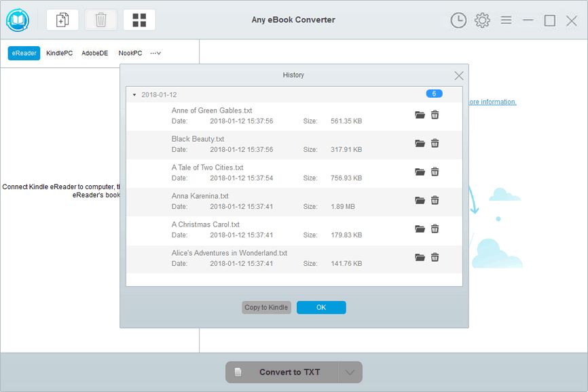The height and width of the screenshot is (392, 588).
Task: Click the 2018-01-12 15:37:54 date value
Action: coord(242,178)
